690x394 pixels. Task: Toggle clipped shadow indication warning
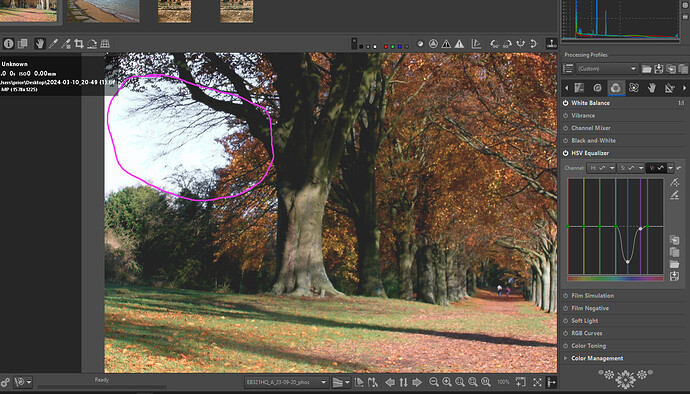(446, 44)
